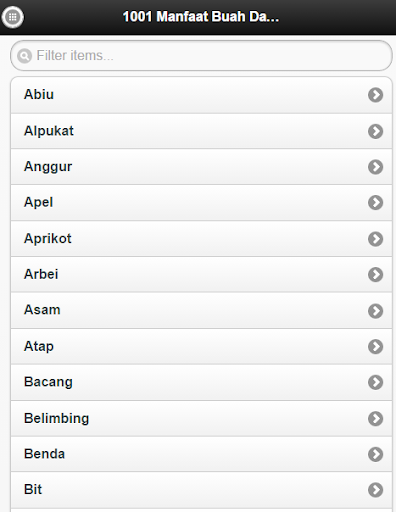Click the search magnifier icon
This screenshot has height=512, width=396.
click(x=25, y=56)
